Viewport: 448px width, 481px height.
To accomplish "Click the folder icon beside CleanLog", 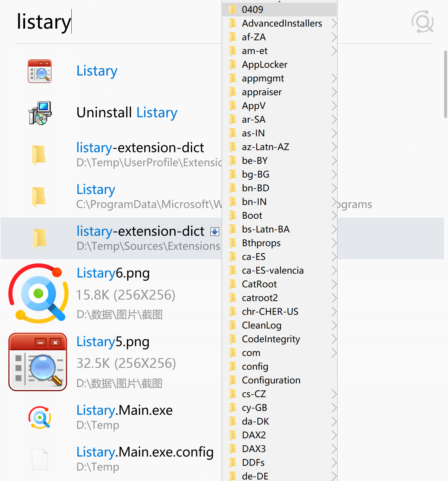I will [233, 325].
